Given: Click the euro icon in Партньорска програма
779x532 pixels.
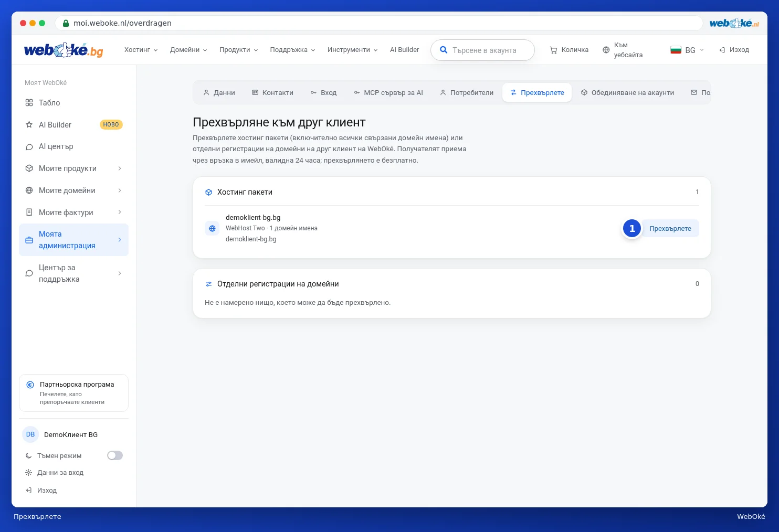Looking at the screenshot, I should click(x=30, y=385).
